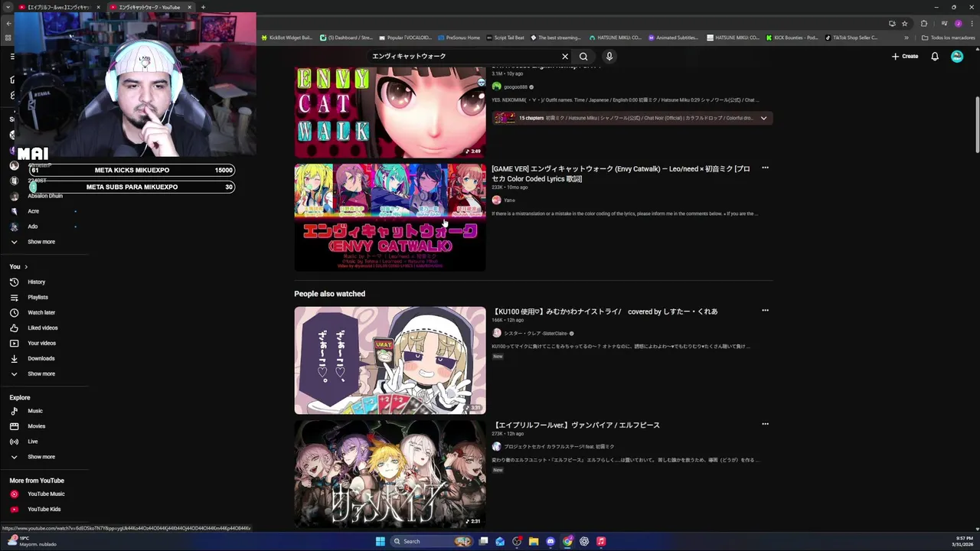980x551 pixels.
Task: Switch to the first エイプリルフール browser tab
Action: pyautogui.click(x=59, y=7)
